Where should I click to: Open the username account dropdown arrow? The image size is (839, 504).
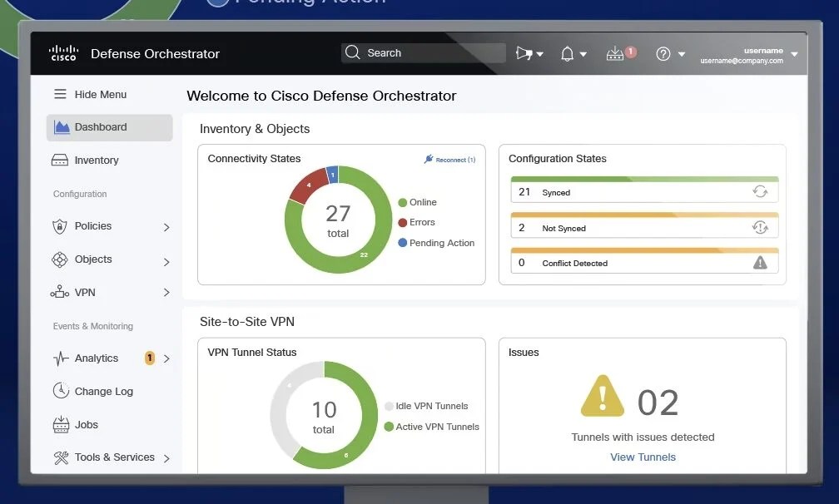coord(794,54)
